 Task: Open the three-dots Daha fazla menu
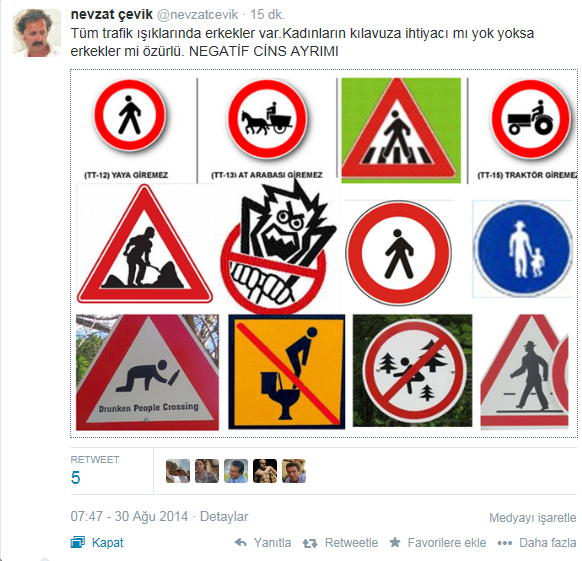[x=505, y=543]
